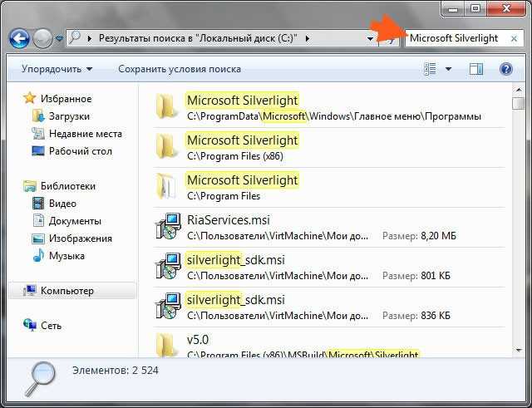Screen dimensions: 532x408
Task: Click the Документы page icon
Action: [x=38, y=220]
